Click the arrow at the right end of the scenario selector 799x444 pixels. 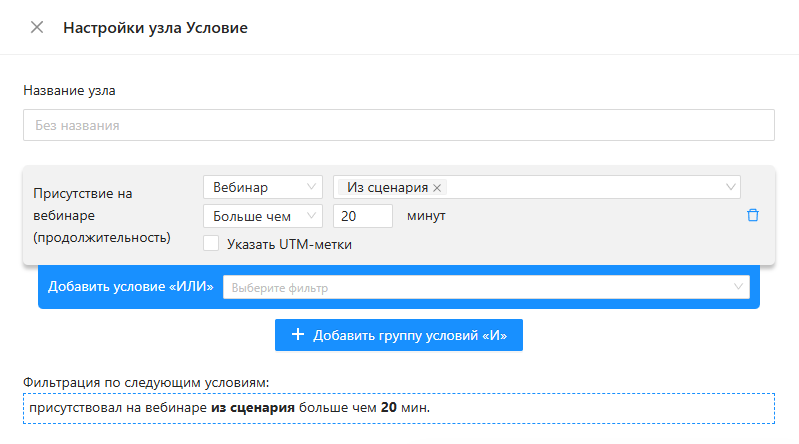tap(729, 188)
